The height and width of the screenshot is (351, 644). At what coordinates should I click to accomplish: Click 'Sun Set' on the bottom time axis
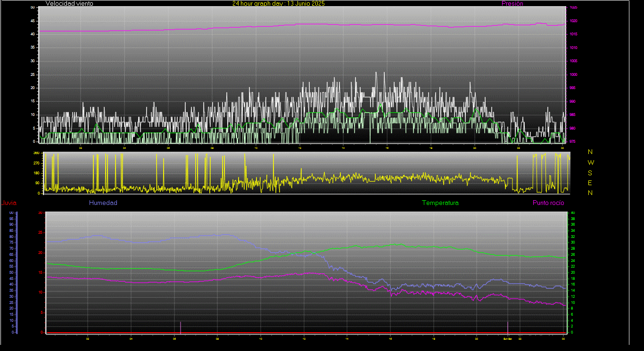click(x=507, y=339)
